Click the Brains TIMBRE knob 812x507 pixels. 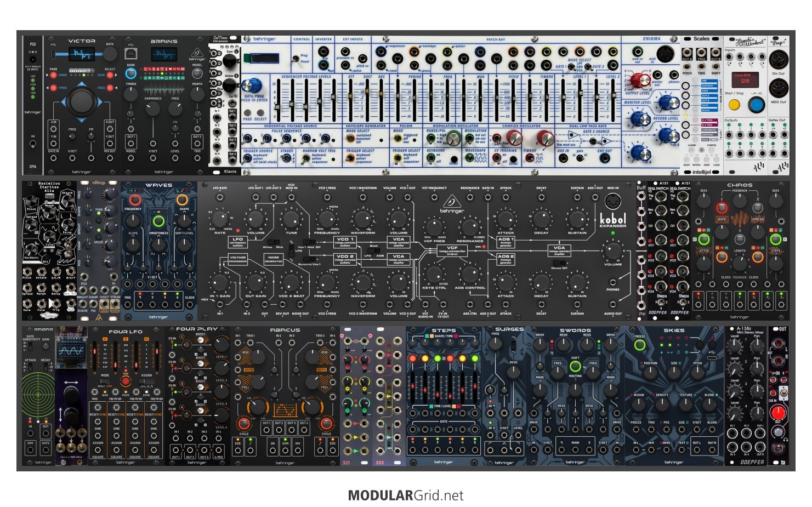pyautogui.click(x=131, y=94)
